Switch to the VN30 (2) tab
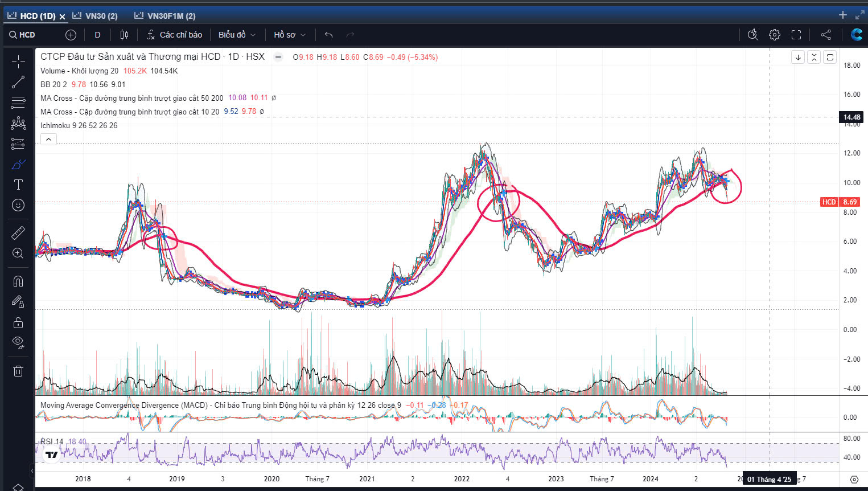This screenshot has width=868, height=491. (96, 16)
